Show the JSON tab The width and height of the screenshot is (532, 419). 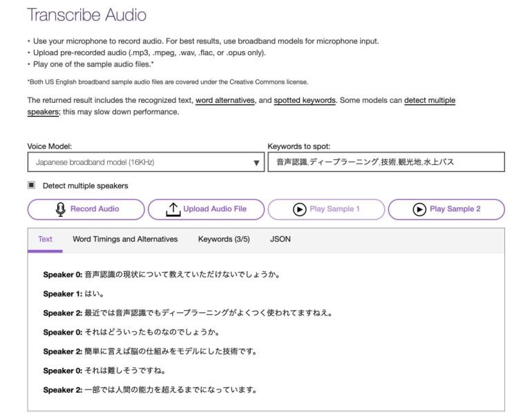(281, 239)
